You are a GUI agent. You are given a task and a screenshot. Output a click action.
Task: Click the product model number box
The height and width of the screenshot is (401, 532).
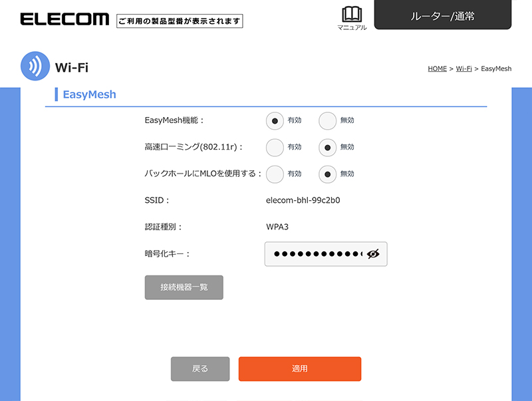[x=180, y=21]
